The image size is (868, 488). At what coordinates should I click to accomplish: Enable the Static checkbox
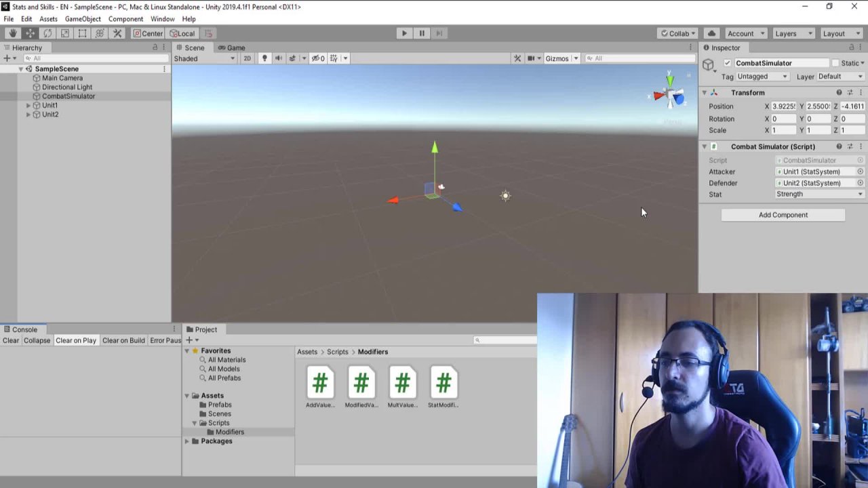pyautogui.click(x=835, y=63)
